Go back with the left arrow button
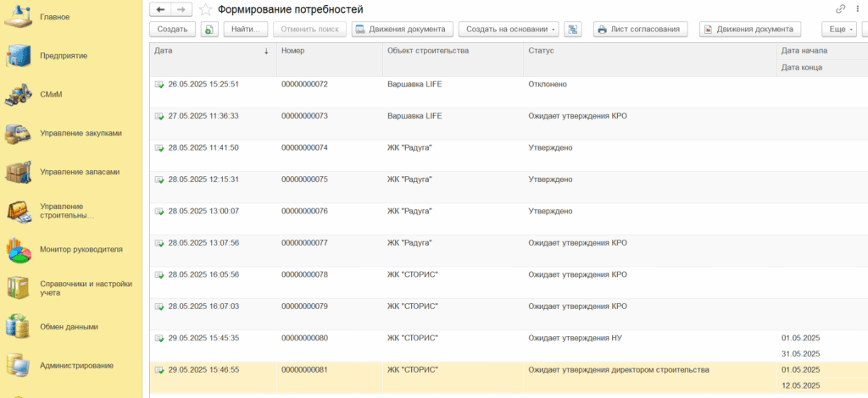 point(161,9)
